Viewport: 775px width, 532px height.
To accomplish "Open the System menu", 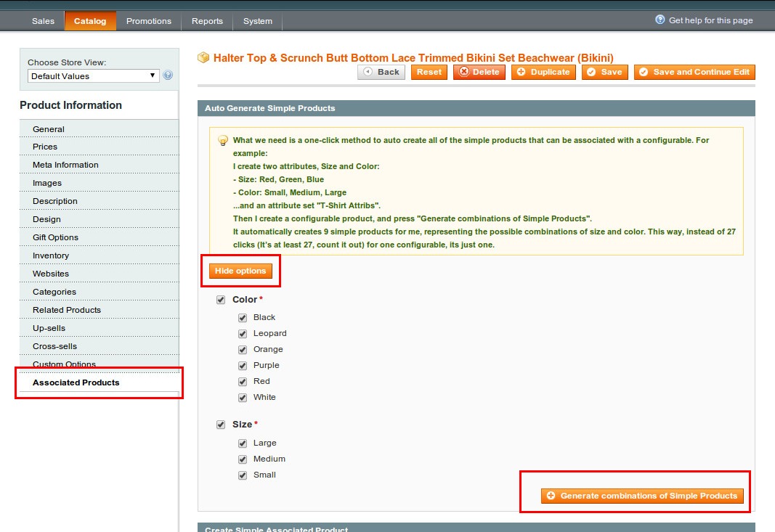I will [x=258, y=21].
